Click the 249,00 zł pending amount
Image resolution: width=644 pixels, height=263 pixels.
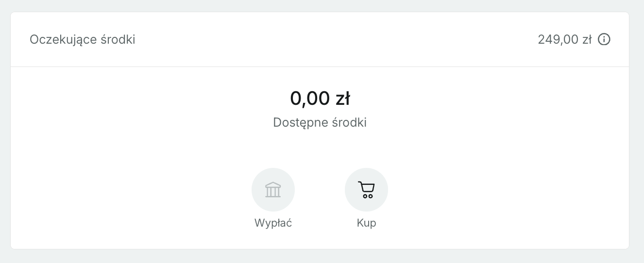point(564,40)
